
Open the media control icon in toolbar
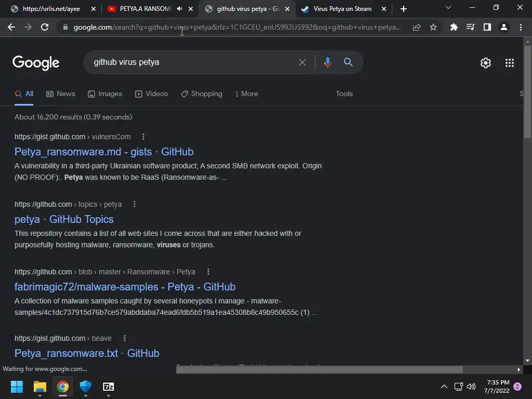pyautogui.click(x=470, y=27)
